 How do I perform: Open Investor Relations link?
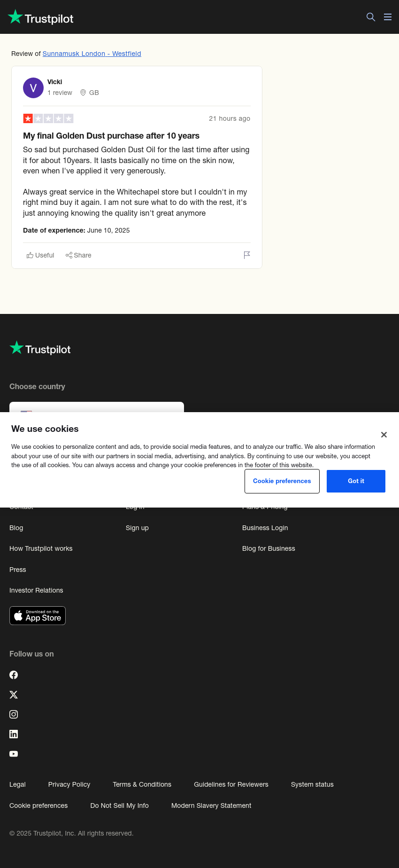tap(36, 590)
